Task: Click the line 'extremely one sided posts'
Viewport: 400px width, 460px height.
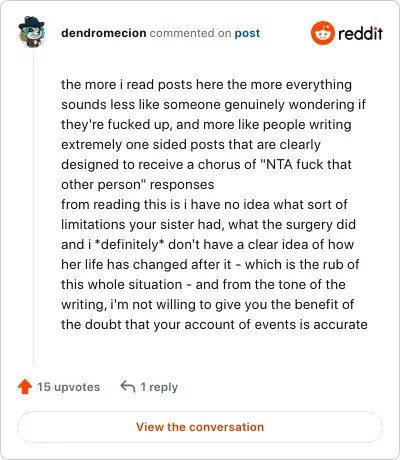Action: click(191, 144)
